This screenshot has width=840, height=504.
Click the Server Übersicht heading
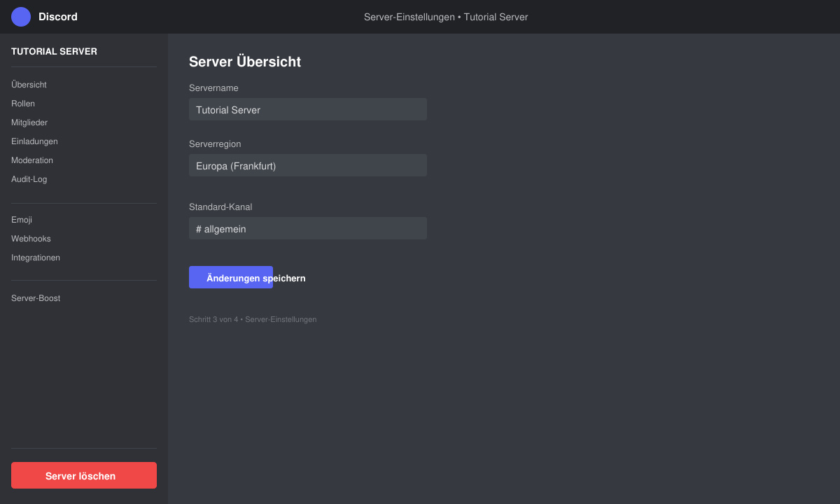(245, 62)
